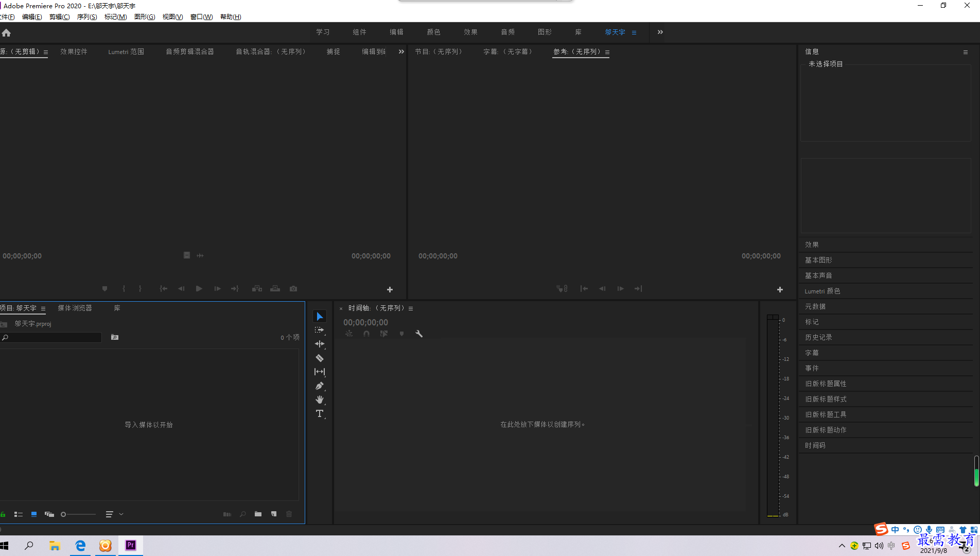Viewport: 980px width, 556px height.
Task: Select the Type tool
Action: tap(320, 413)
